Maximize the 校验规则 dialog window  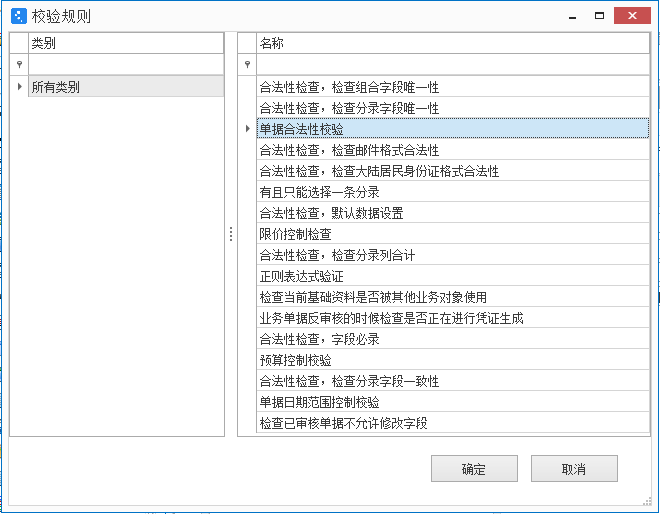pos(599,16)
